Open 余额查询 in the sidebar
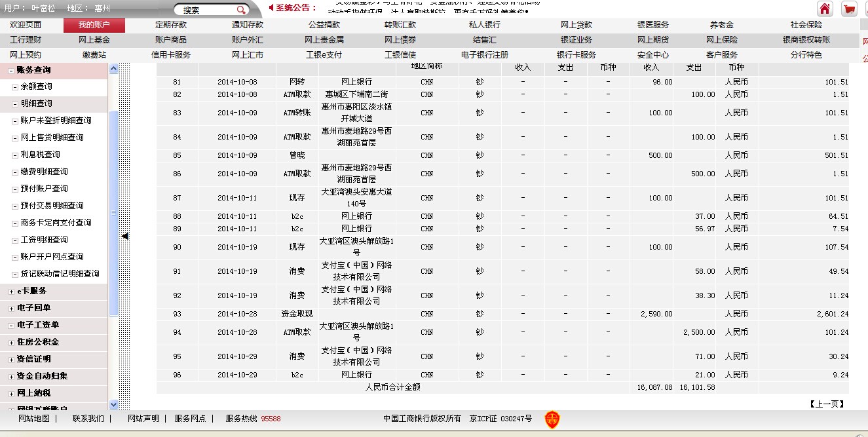The height and width of the screenshot is (437, 868). [x=36, y=86]
